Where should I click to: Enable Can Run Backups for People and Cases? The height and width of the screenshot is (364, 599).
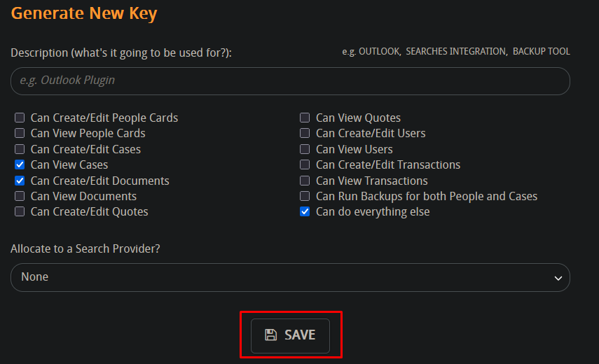click(305, 196)
